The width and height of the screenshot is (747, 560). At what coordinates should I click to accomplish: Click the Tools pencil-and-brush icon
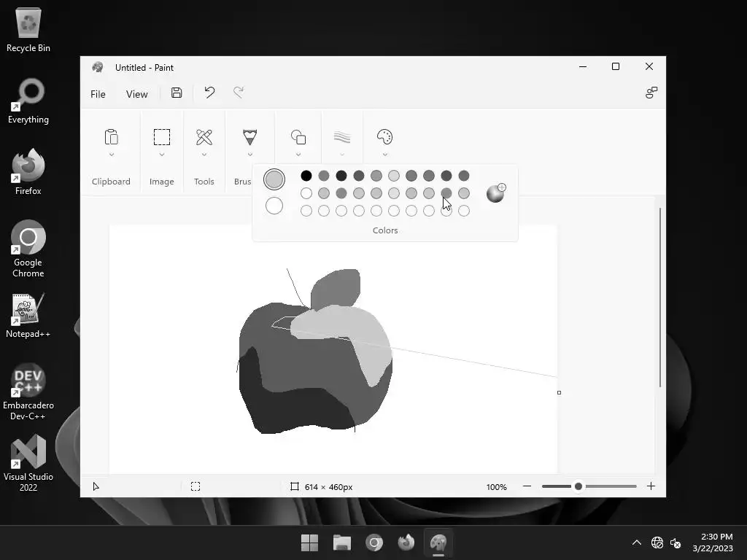(204, 137)
